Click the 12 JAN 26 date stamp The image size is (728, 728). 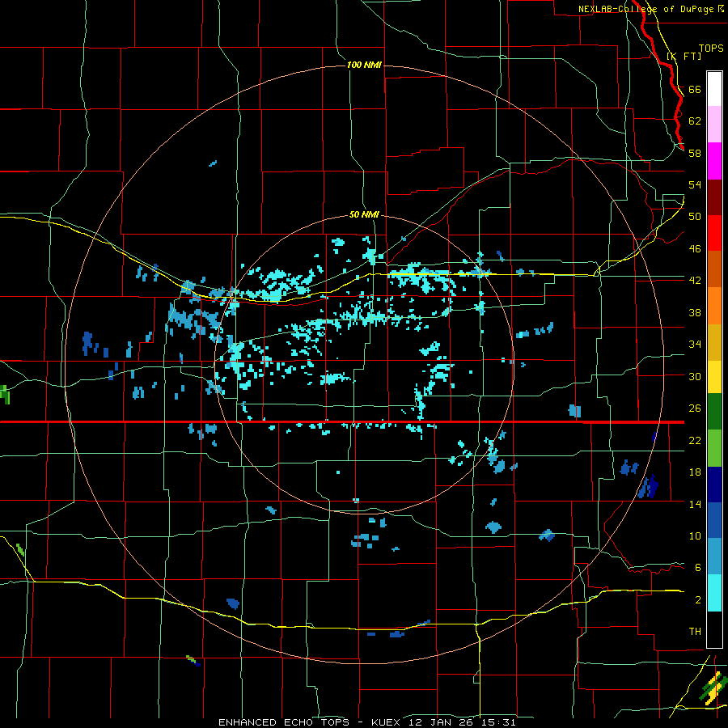point(443,722)
